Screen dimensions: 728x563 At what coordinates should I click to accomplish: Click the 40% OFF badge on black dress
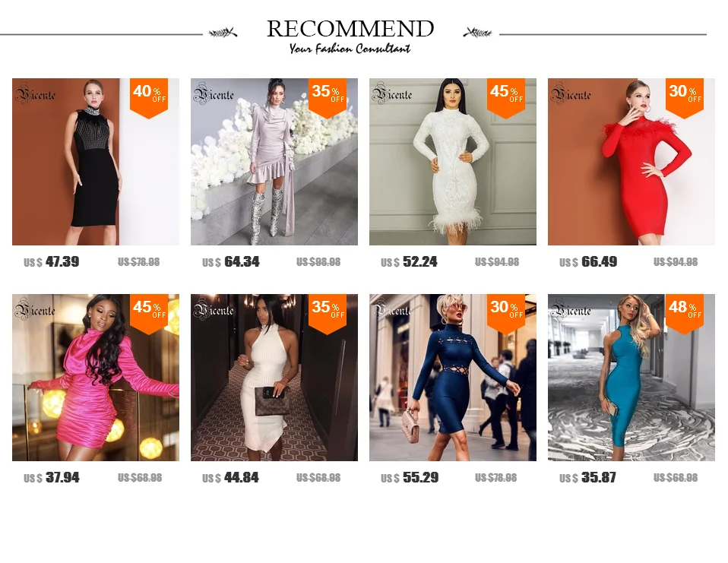[149, 98]
